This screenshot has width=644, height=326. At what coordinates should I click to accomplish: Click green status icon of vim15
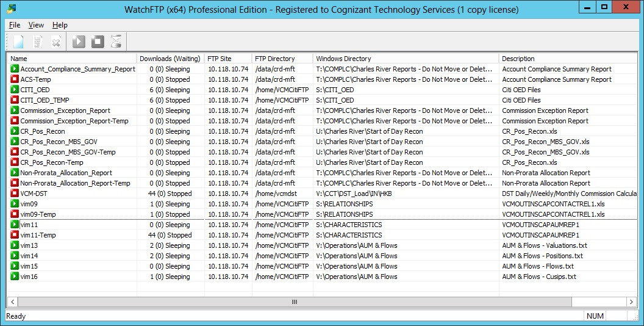coord(15,266)
